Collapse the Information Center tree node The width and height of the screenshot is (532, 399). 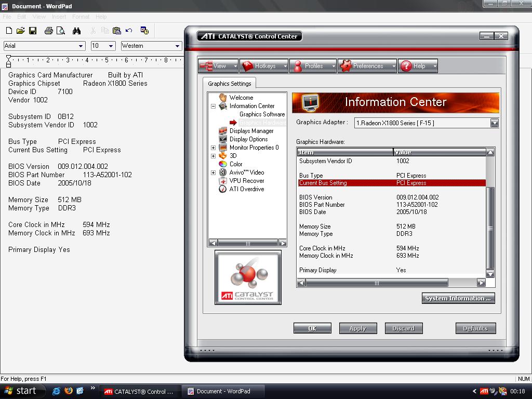tap(212, 105)
